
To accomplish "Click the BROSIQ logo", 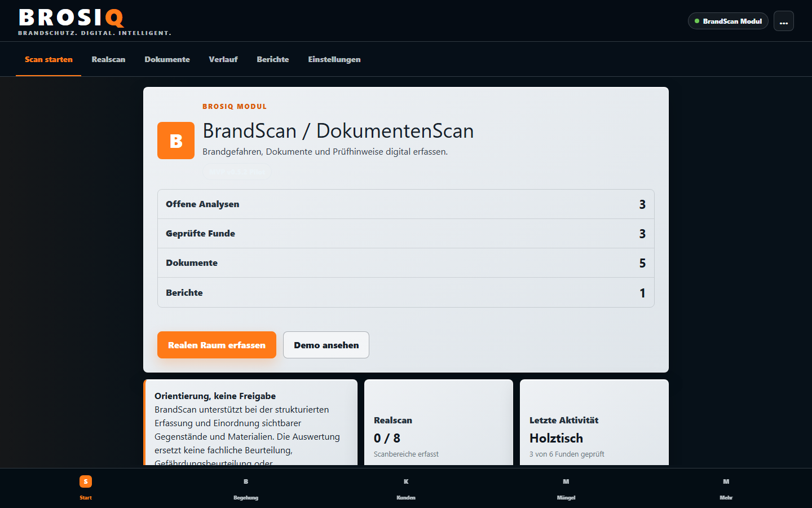I will 72,17.
